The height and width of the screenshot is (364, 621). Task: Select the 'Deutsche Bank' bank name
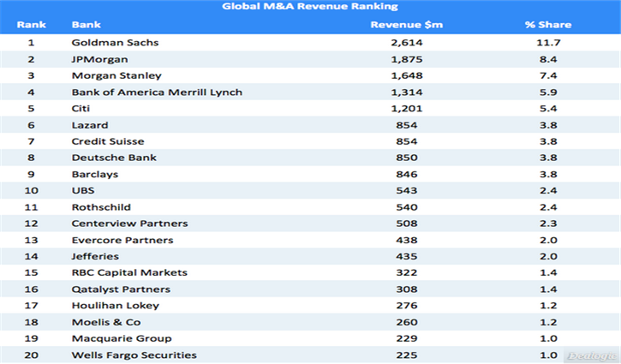[114, 158]
